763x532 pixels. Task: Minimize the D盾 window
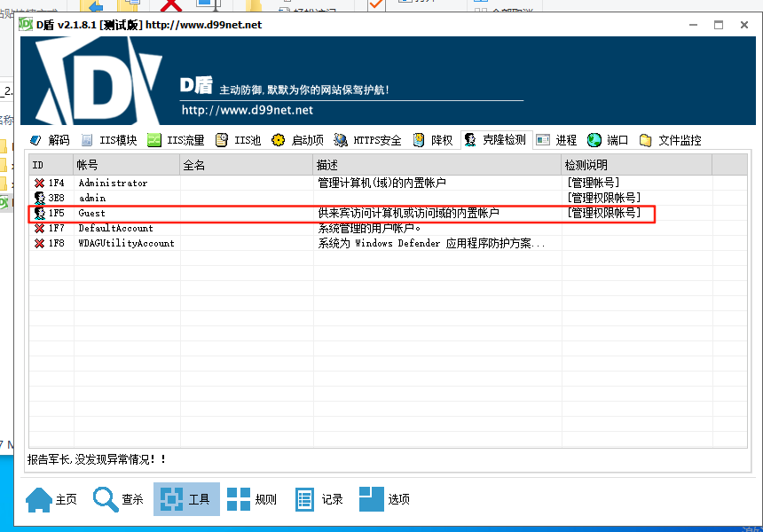[x=694, y=25]
